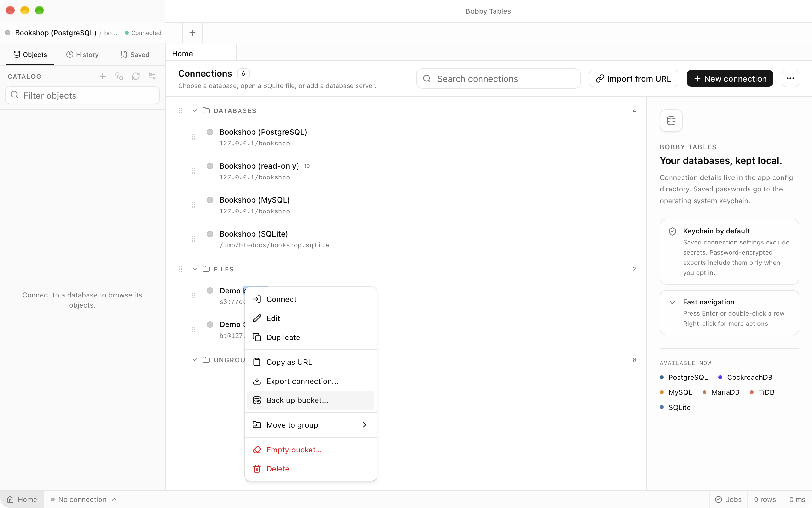Viewport: 812px width, 508px height.
Task: Collapse the Files group chevron
Action: click(x=195, y=269)
